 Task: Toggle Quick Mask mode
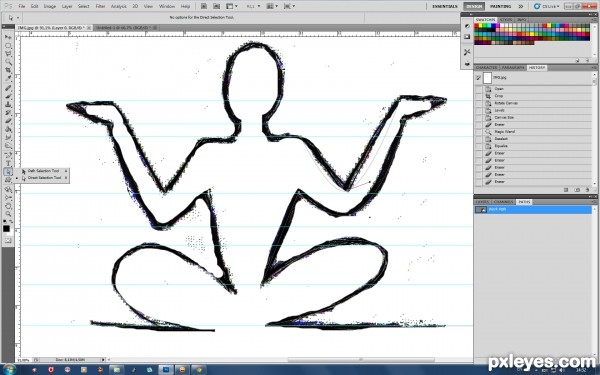click(x=8, y=240)
